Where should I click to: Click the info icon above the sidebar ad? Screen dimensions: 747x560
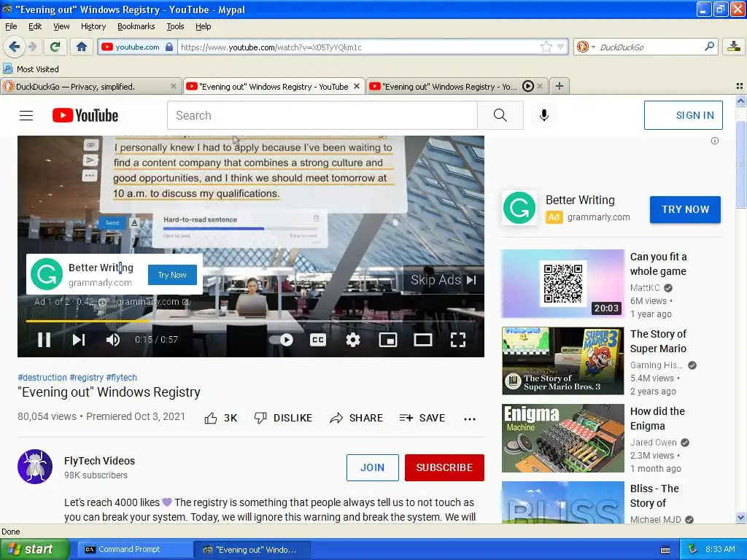715,141
